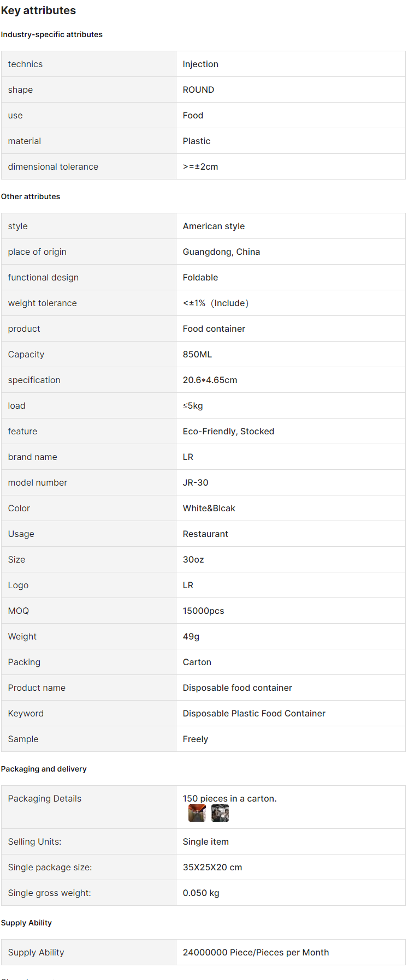Click the Guangdong, China origin value

tap(221, 252)
